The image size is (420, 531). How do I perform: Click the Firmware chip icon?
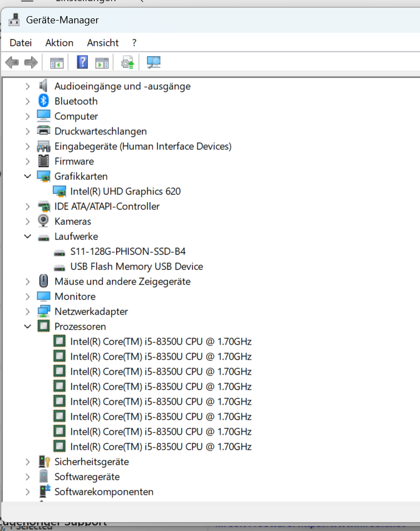pyautogui.click(x=43, y=161)
